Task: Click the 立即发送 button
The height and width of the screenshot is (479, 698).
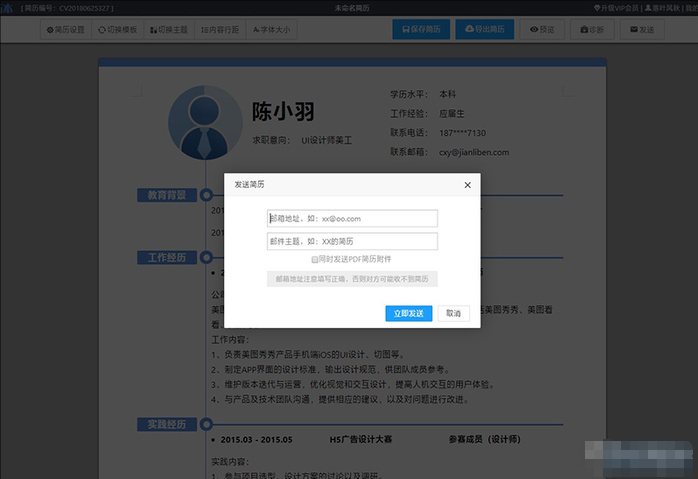Action: (409, 313)
